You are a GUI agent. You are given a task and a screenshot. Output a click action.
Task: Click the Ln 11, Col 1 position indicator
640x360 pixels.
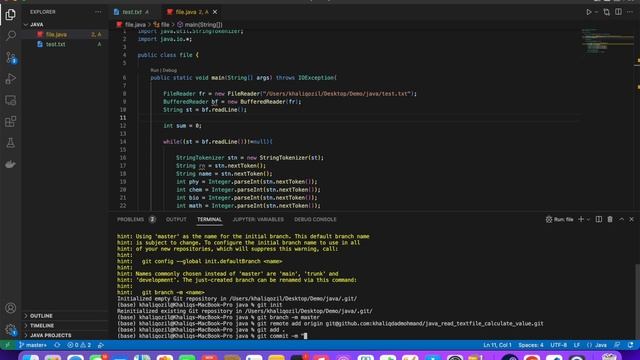(x=497, y=345)
